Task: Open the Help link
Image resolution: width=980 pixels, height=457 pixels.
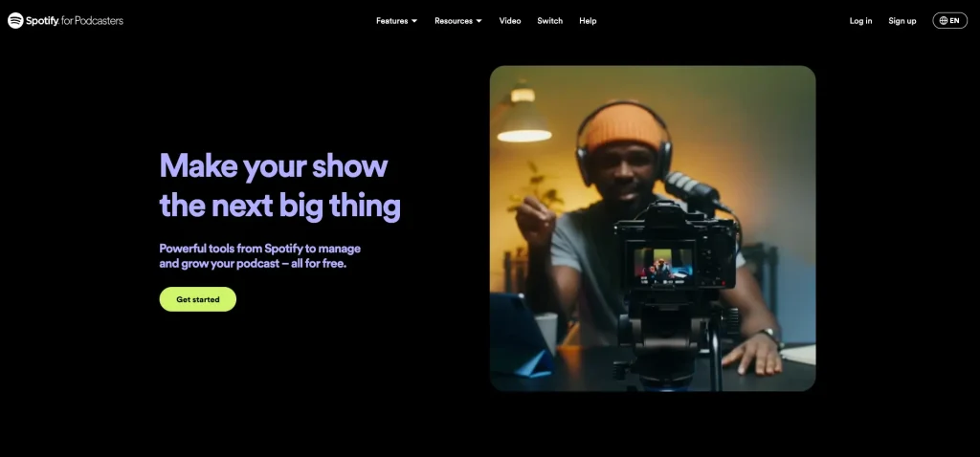Action: (588, 21)
